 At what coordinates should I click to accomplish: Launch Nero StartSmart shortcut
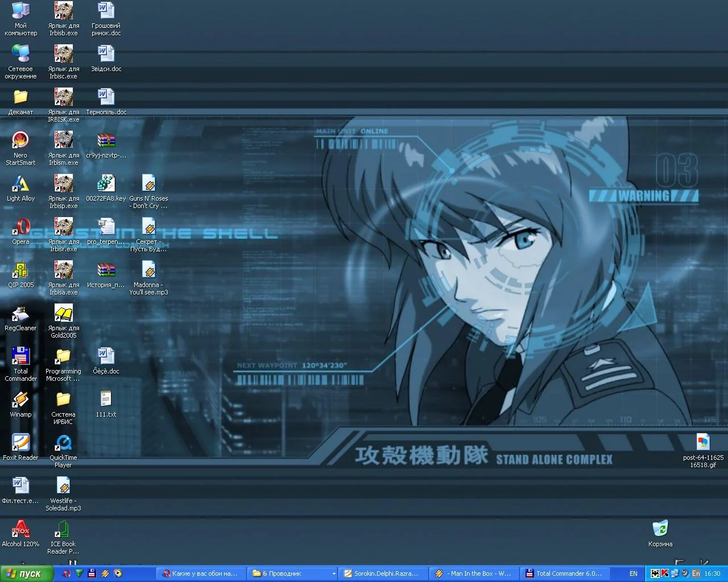coord(20,148)
